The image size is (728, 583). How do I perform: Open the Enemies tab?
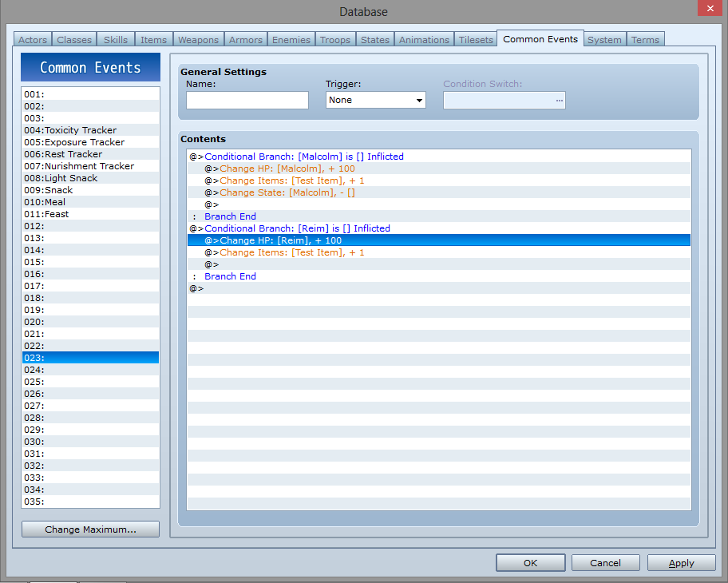(291, 40)
